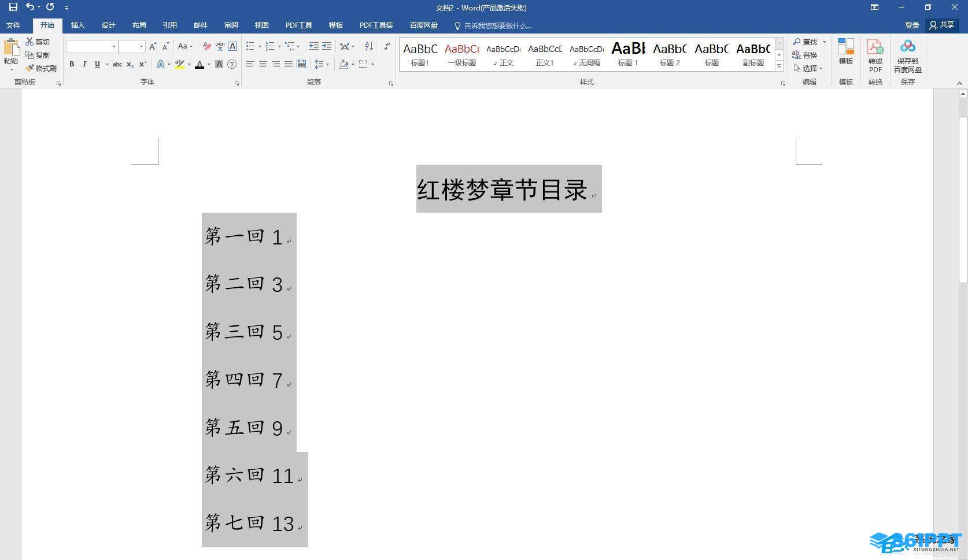Click 查找 Find button
Viewport: 968px width, 560px height.
pos(806,42)
